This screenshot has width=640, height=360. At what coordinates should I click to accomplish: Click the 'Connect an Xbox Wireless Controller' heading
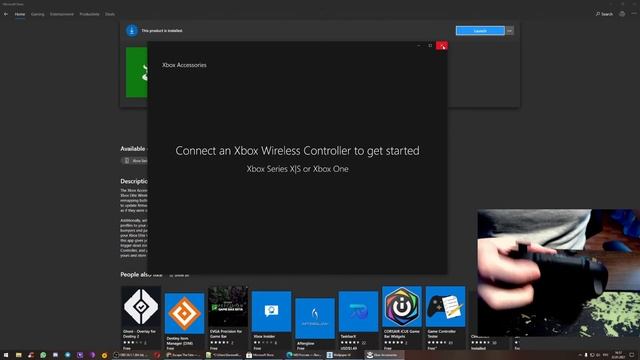297,151
